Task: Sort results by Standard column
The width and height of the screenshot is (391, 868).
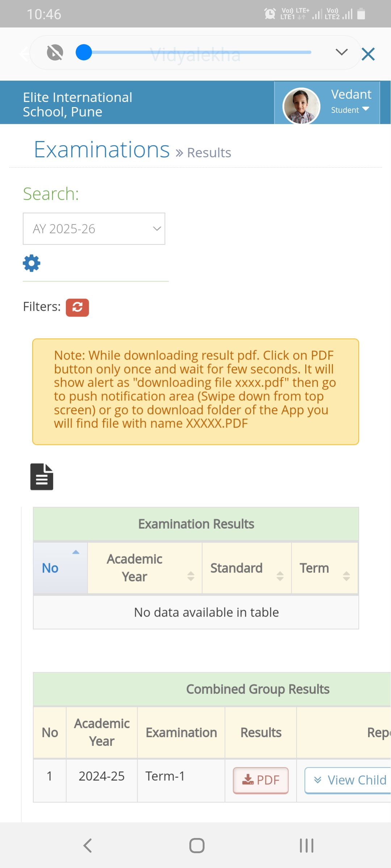Action: (247, 568)
